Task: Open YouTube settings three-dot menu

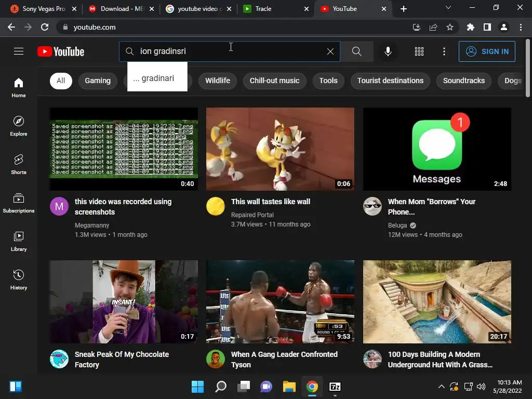Action: [444, 51]
